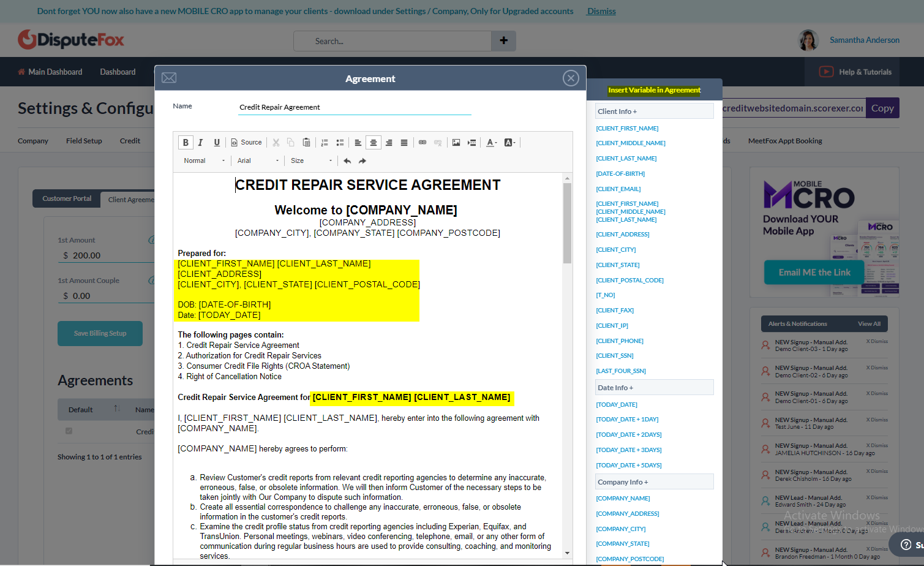Viewport: 924px width, 566px height.
Task: Insert a hyperlink with the link icon
Action: (423, 143)
